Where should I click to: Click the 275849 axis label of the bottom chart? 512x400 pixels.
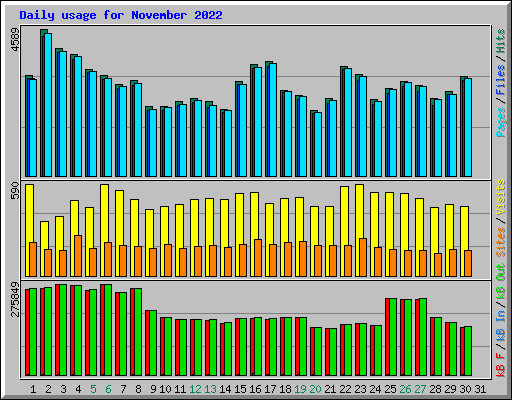[15, 299]
